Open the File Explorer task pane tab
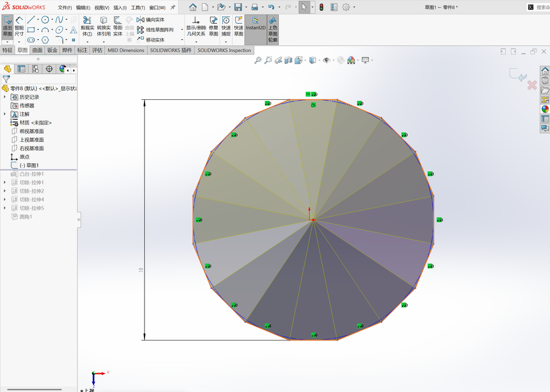The width and height of the screenshot is (550, 392). point(545,90)
